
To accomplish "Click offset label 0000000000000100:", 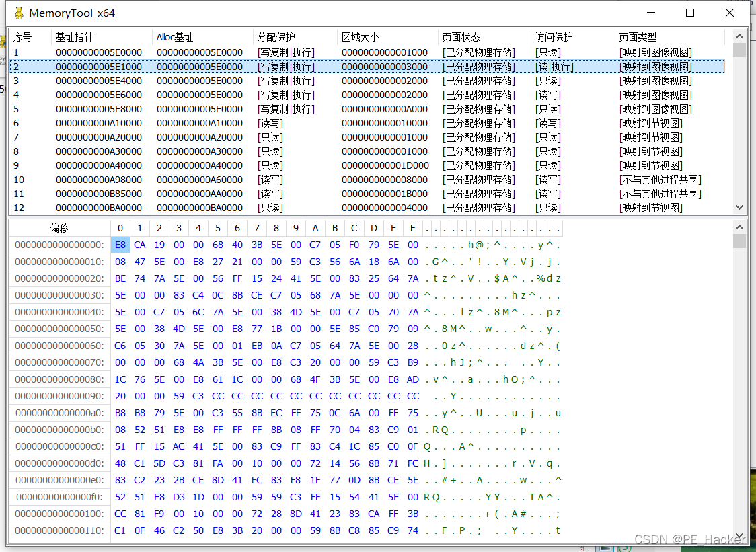I will [59, 514].
